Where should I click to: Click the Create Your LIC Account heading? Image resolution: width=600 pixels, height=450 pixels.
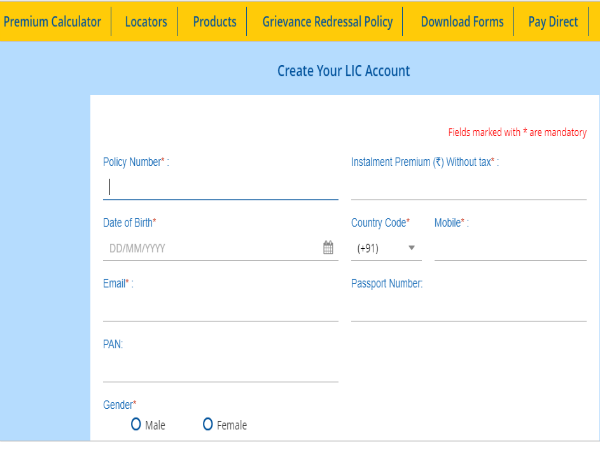pyautogui.click(x=343, y=71)
